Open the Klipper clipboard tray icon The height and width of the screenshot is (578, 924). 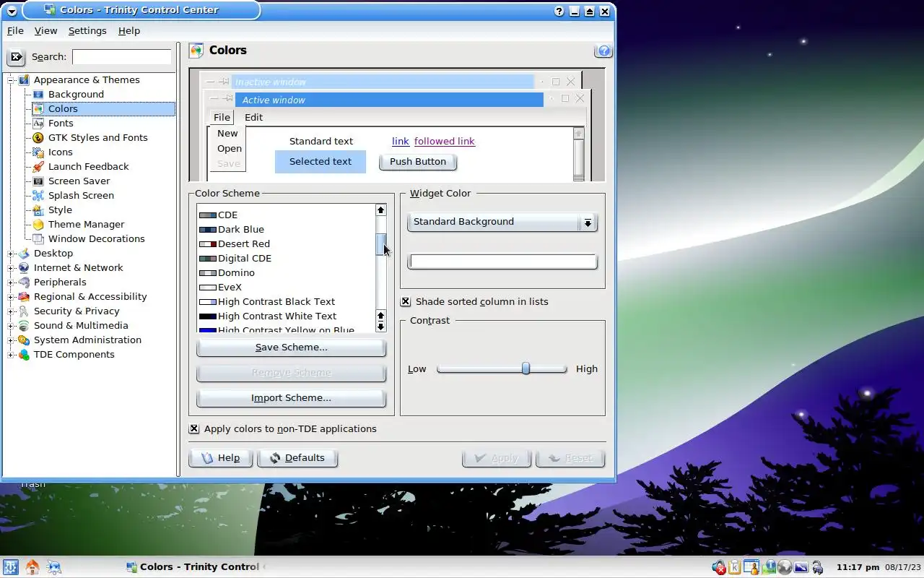pyautogui.click(x=735, y=567)
